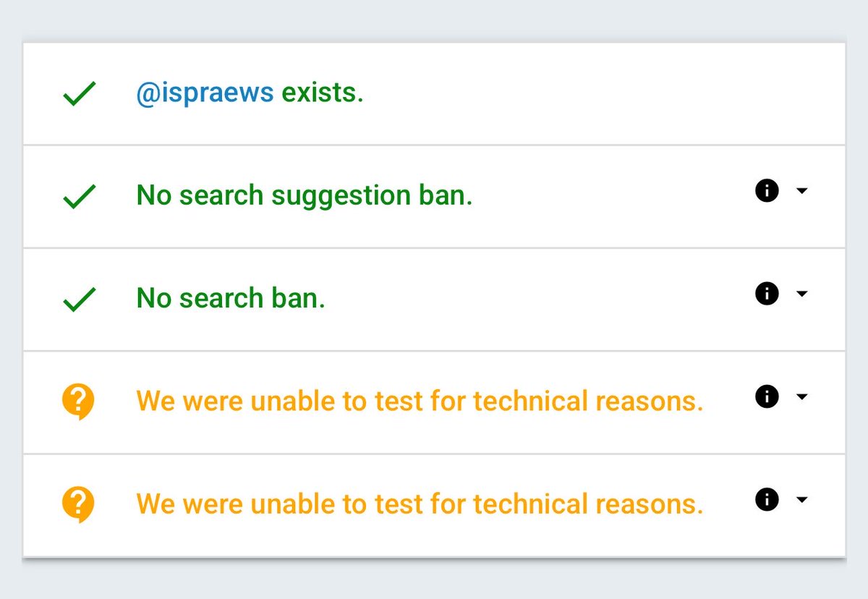Show info icon on the bottom unable-to-test row
Viewport: 868px width, 599px height.
[767, 499]
